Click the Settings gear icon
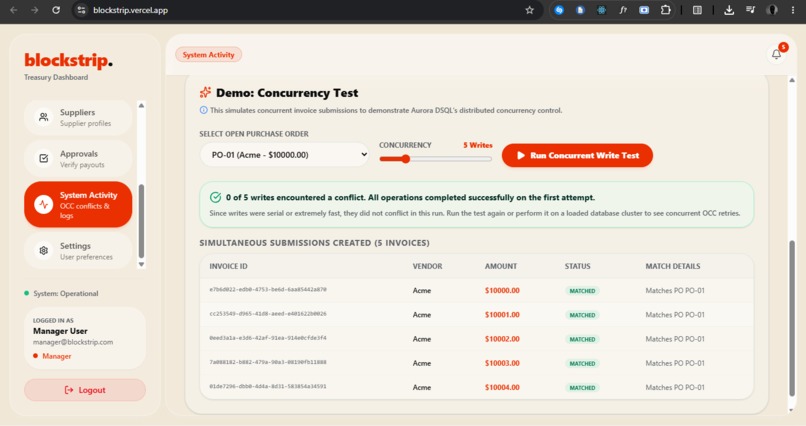This screenshot has height=426, width=806. point(44,250)
